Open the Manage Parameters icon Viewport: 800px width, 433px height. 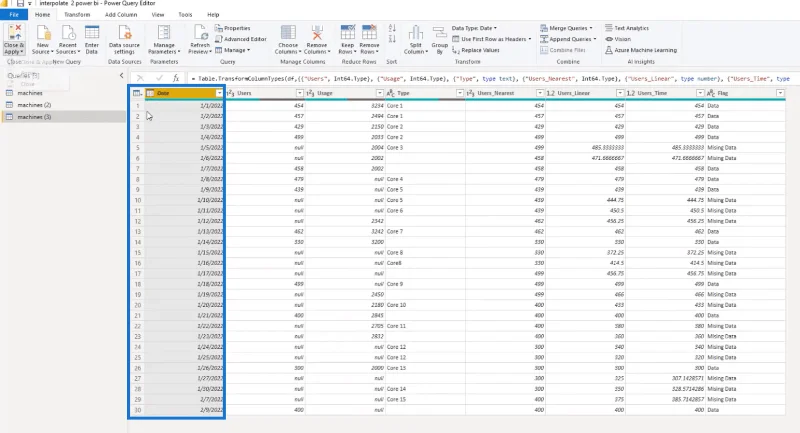pos(164,33)
